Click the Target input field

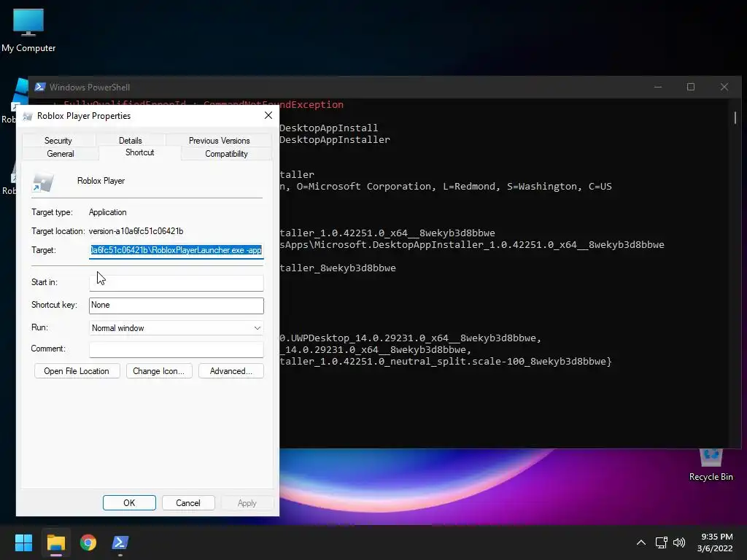point(177,250)
